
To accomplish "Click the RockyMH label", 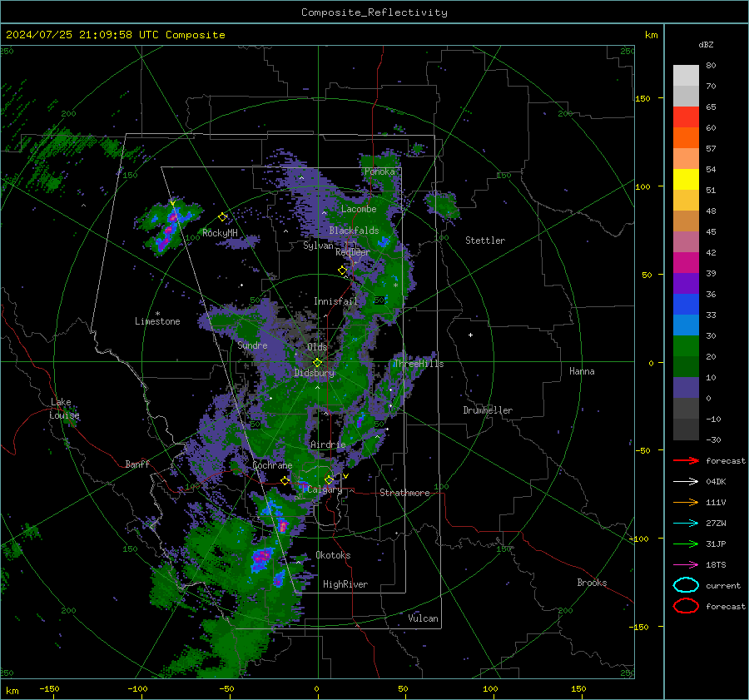I will [220, 233].
